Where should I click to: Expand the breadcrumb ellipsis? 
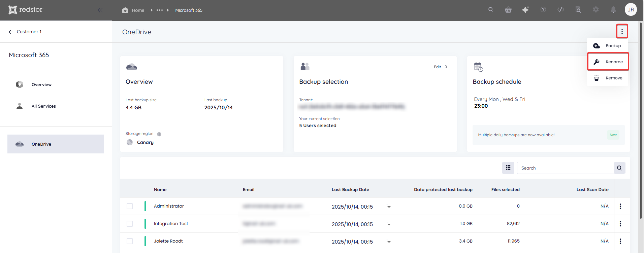[x=160, y=10]
